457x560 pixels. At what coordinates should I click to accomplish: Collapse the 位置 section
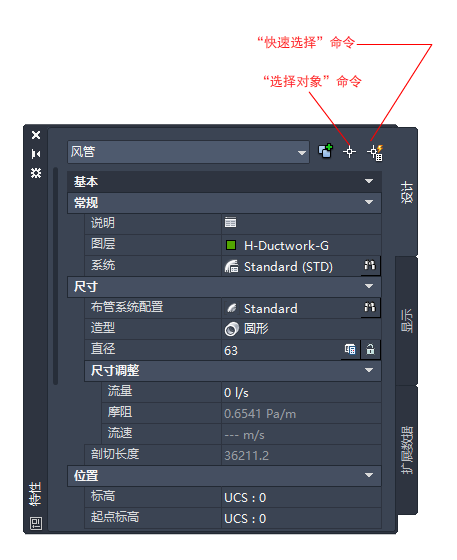pyautogui.click(x=369, y=475)
